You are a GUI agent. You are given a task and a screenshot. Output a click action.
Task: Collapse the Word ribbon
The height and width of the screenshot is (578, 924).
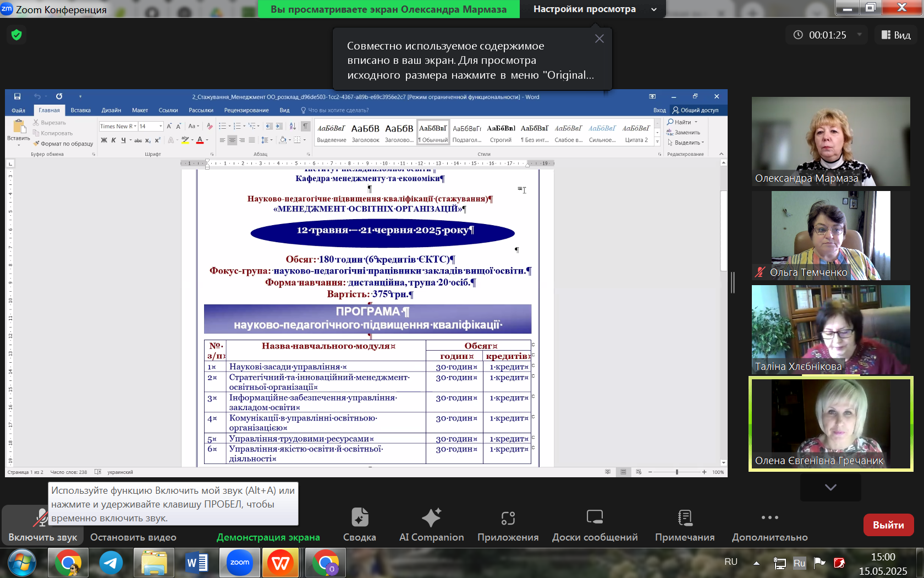point(721,154)
